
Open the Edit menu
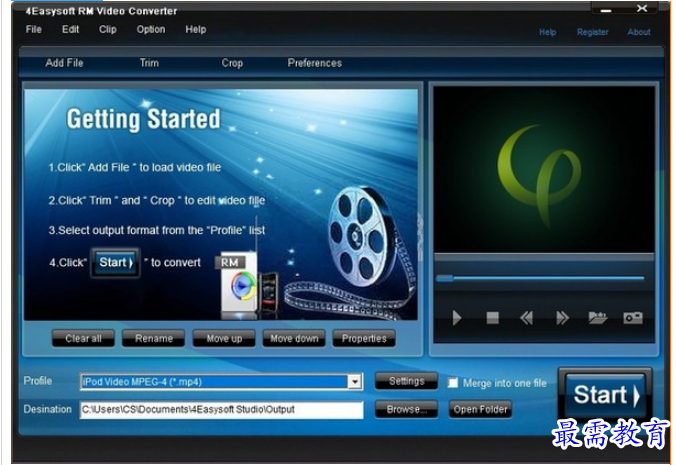click(x=70, y=29)
